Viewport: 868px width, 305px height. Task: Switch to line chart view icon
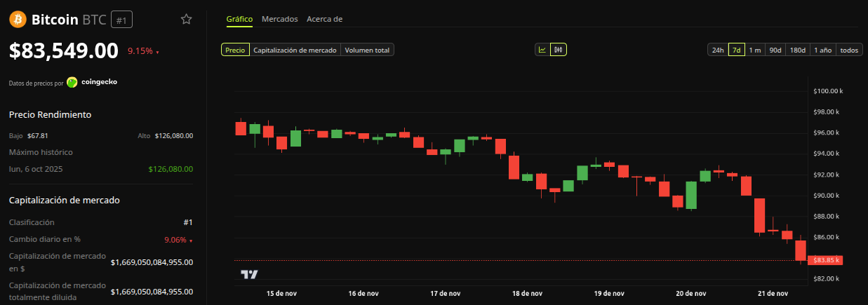click(x=542, y=50)
